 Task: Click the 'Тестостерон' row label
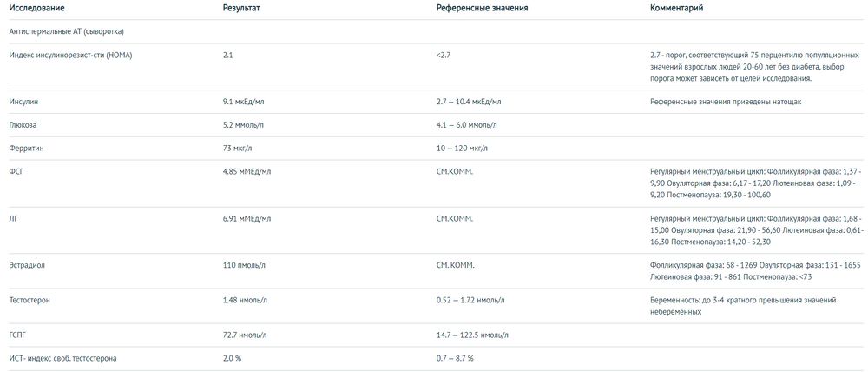click(x=30, y=300)
